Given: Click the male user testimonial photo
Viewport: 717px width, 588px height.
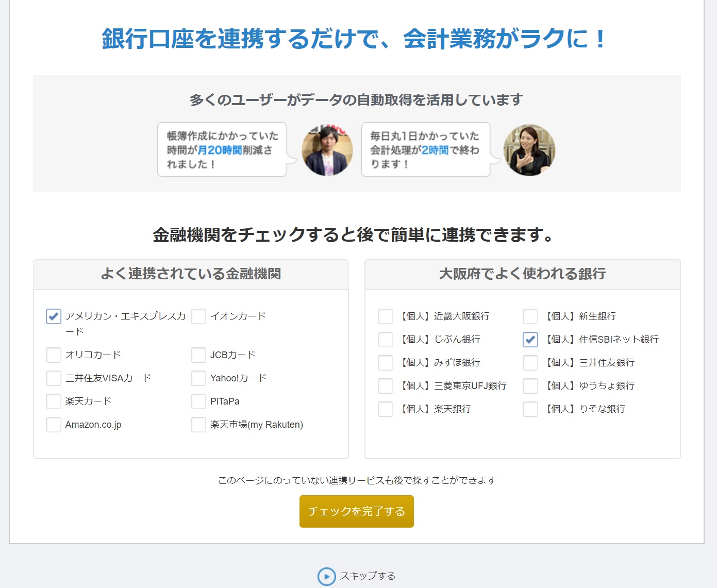Looking at the screenshot, I should 327,150.
